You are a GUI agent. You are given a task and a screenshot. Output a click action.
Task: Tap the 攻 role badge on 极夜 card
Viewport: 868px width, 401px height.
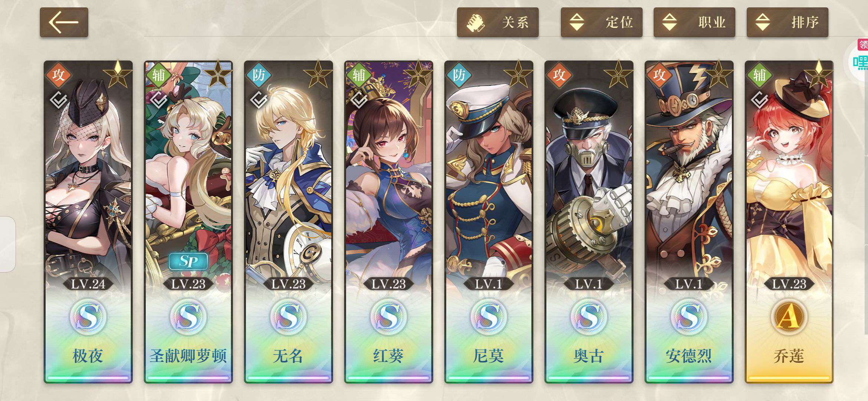coord(58,75)
